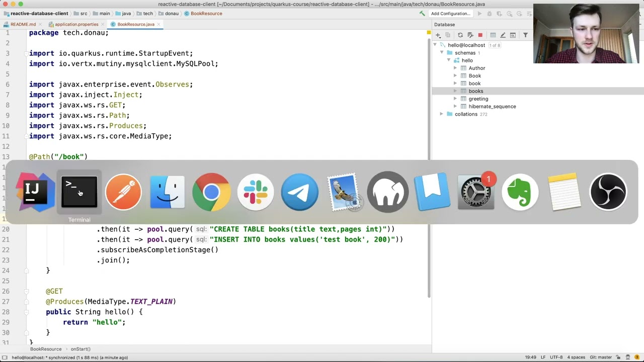Expand the collations node

point(442,114)
